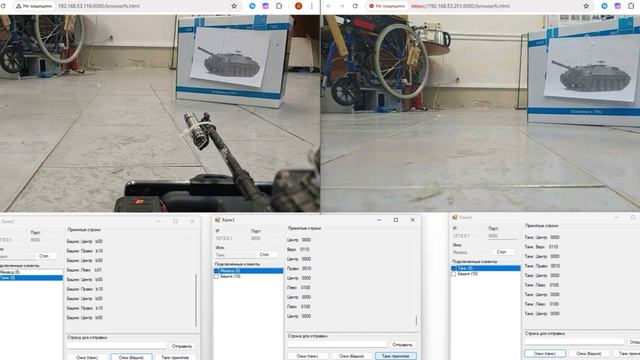Click the address bar URL in right browser

(x=460, y=6)
